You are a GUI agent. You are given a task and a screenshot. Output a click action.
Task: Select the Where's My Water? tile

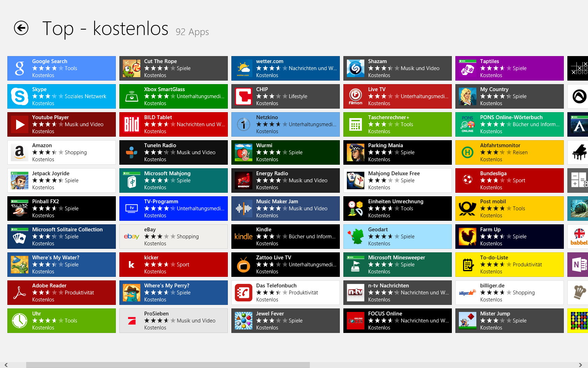click(x=62, y=265)
